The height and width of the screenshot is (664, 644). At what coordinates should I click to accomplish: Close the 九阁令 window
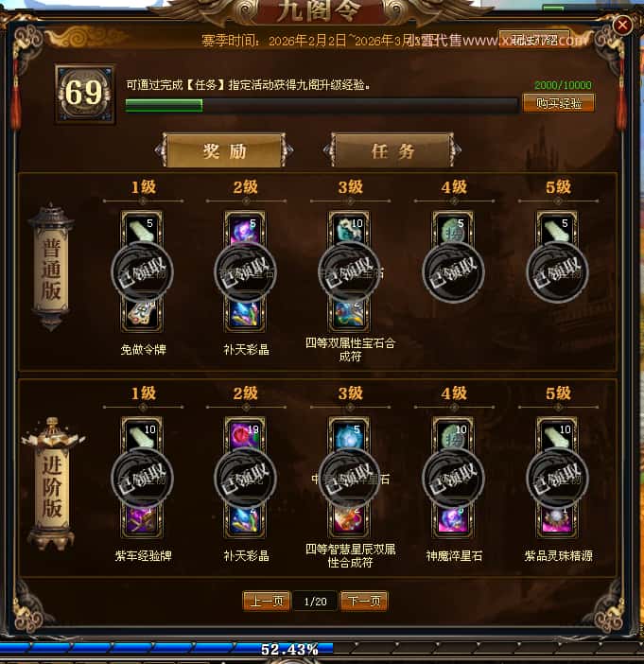pyautogui.click(x=622, y=26)
